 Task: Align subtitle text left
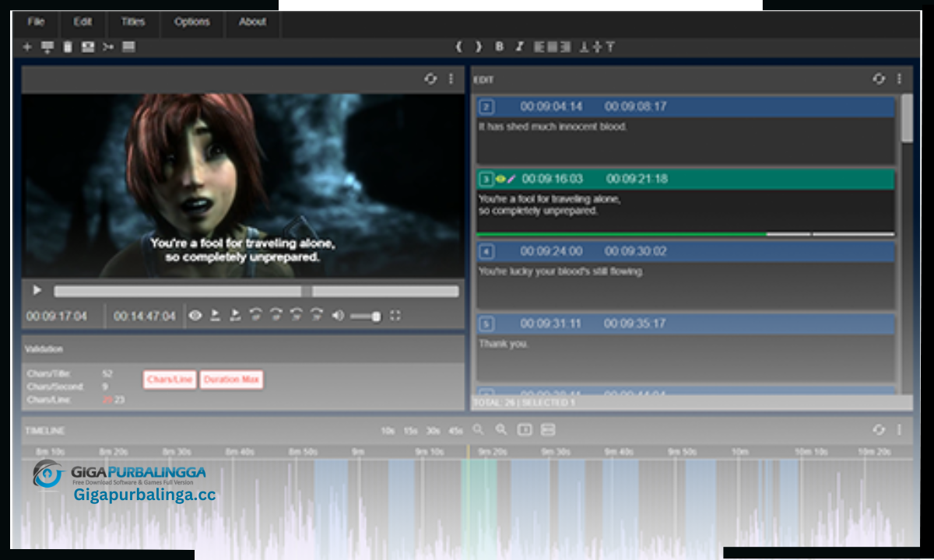539,47
